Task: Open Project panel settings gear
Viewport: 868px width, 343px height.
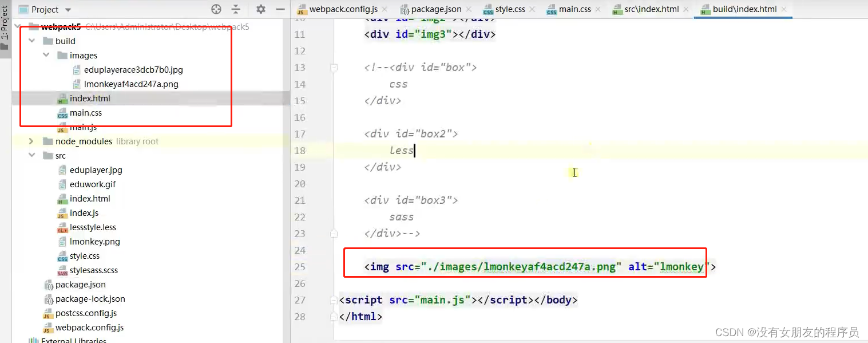Action: [261, 9]
